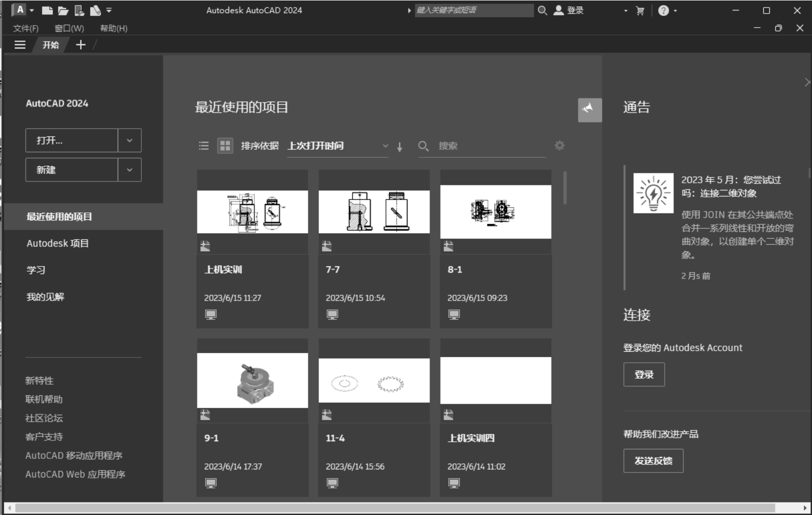Image resolution: width=812 pixels, height=515 pixels.
Task: Open thumbnail of 9-1 drawing
Action: click(253, 380)
